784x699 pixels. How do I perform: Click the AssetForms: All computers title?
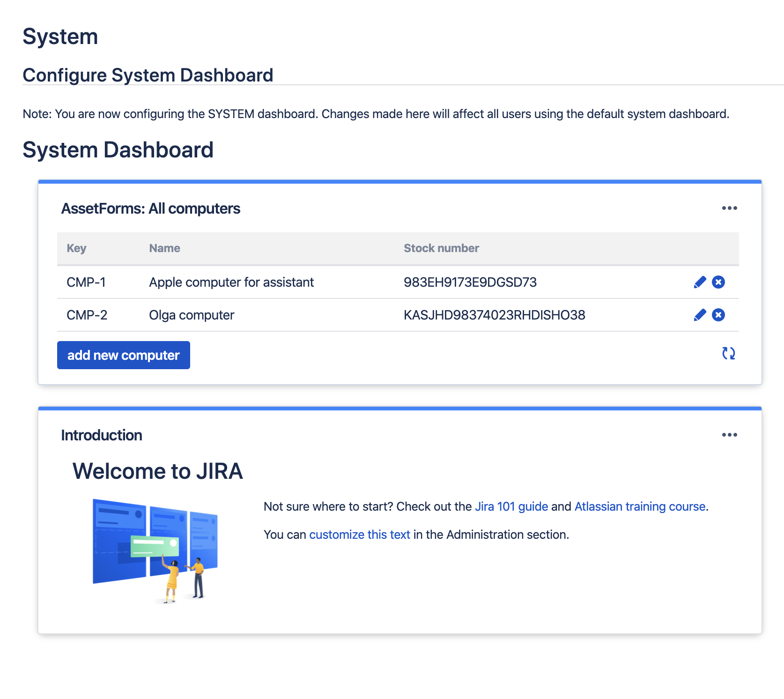click(x=151, y=208)
